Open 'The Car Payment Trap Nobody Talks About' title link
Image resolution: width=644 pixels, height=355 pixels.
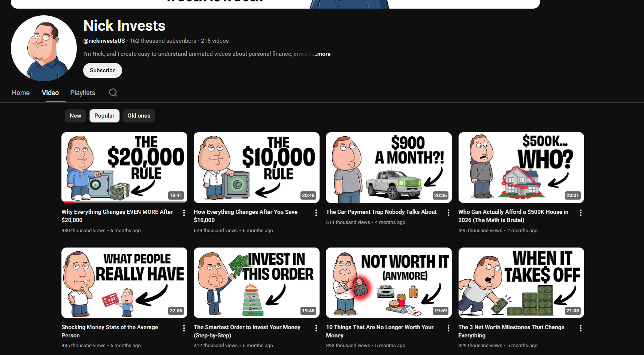pyautogui.click(x=381, y=212)
